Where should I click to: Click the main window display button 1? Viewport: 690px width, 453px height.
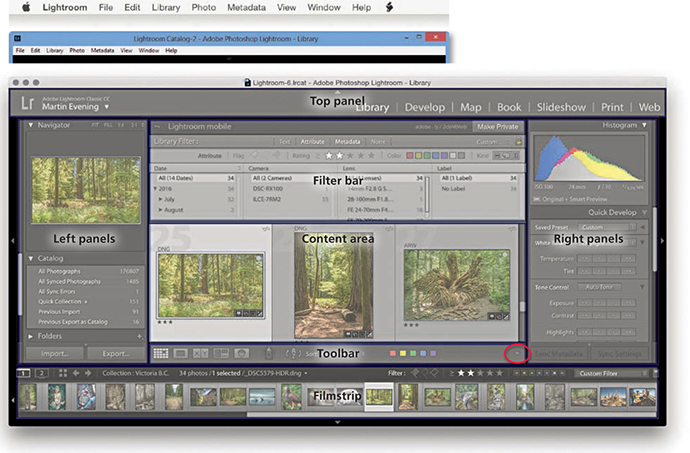(x=23, y=373)
